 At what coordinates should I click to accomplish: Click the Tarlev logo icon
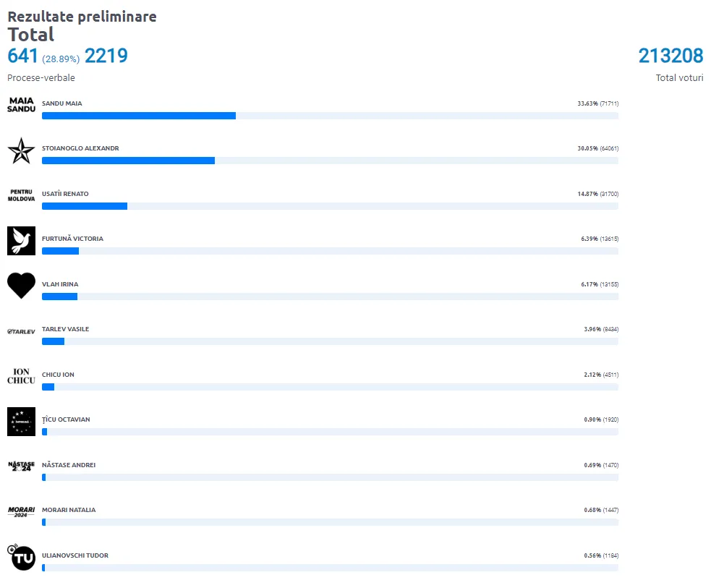21,331
